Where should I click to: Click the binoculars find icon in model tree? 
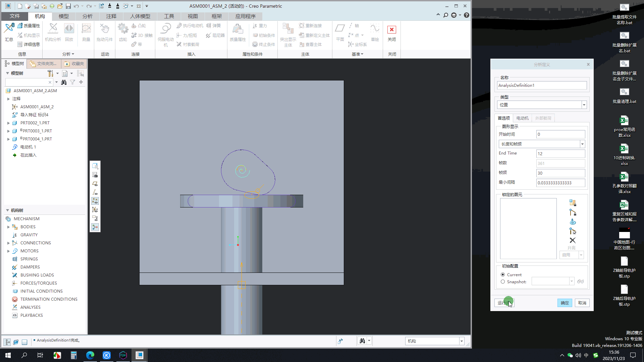click(x=64, y=82)
